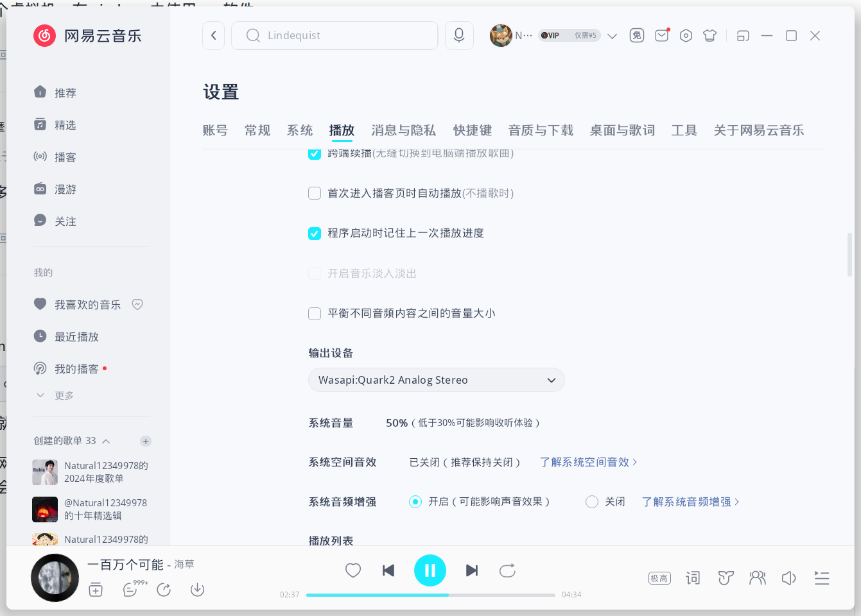Open the mail inbox icon in the top bar

661,35
